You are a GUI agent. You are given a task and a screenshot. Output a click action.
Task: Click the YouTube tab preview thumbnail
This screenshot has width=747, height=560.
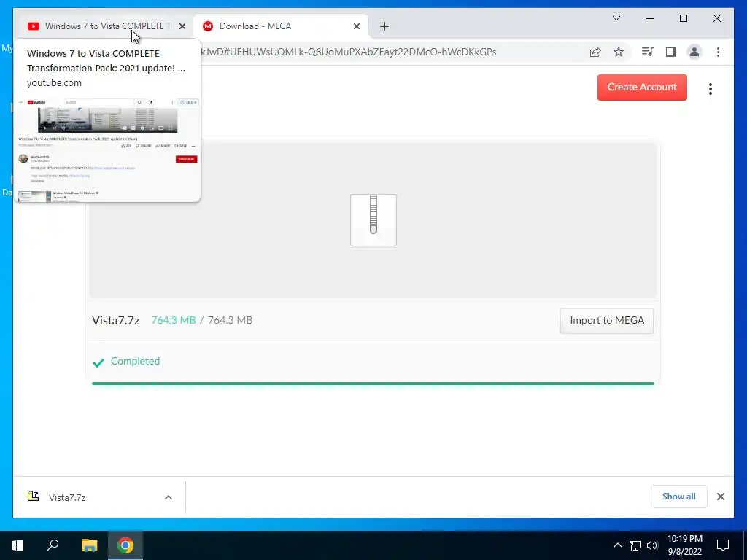pyautogui.click(x=107, y=149)
